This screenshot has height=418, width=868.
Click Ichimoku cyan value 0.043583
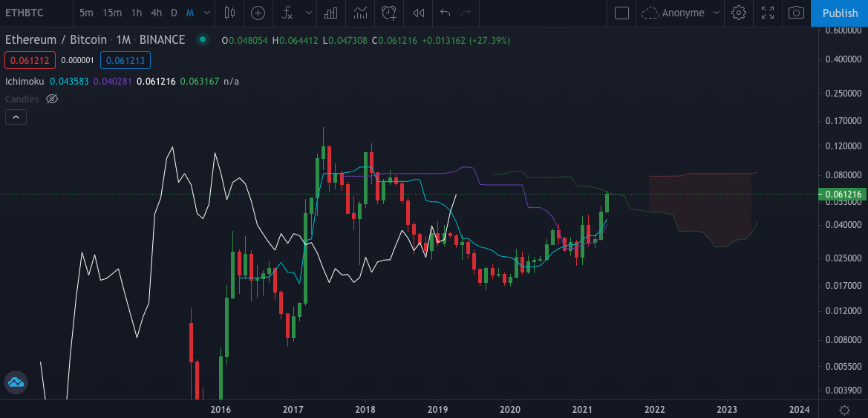click(x=69, y=82)
